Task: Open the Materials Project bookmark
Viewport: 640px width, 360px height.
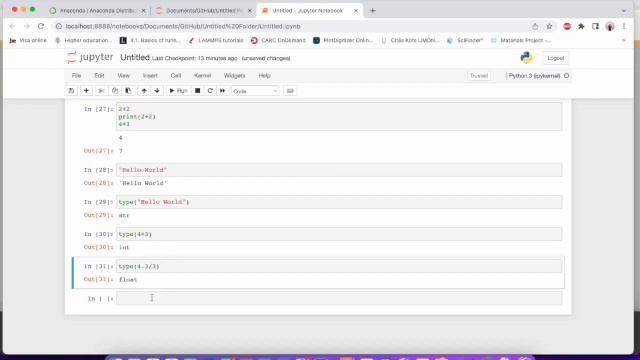Action: click(521, 40)
